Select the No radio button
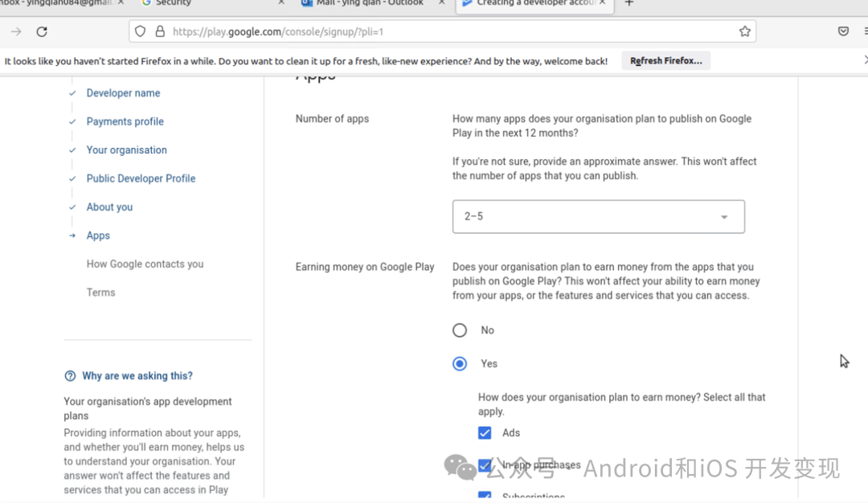This screenshot has width=868, height=503. 460,330
